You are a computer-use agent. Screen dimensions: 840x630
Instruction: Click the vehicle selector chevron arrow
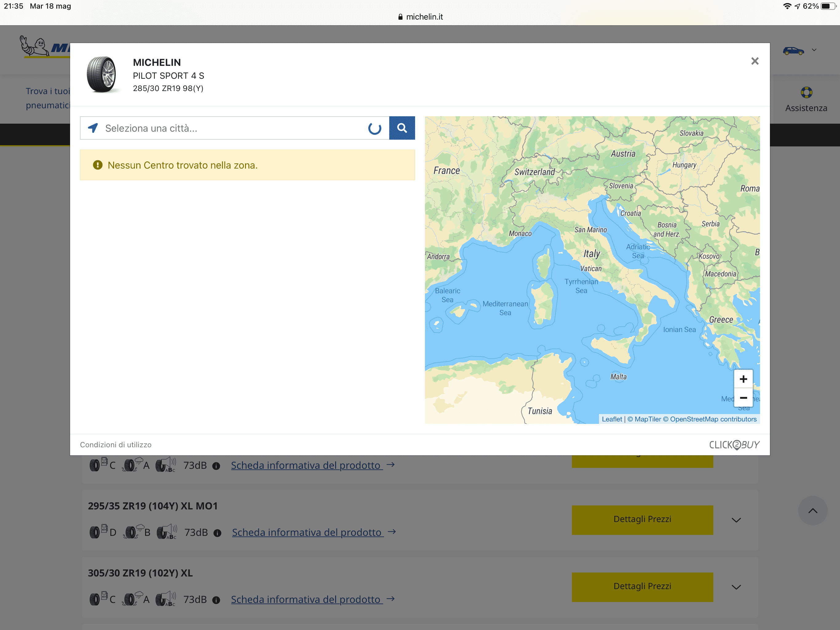[814, 50]
